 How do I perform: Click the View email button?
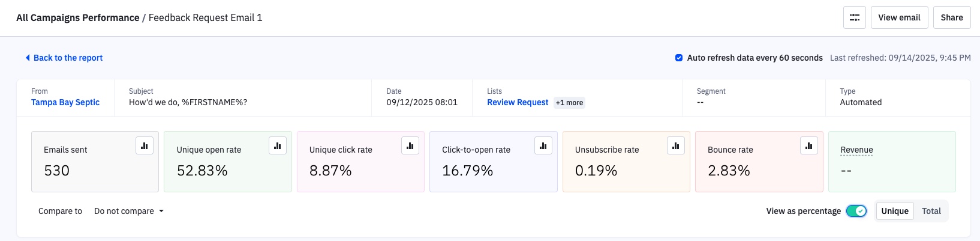tap(899, 17)
